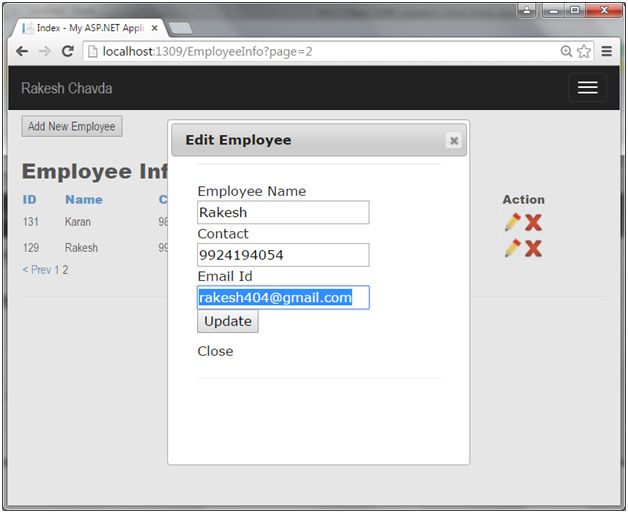
Task: Bookmark this page with star icon
Action: pos(584,51)
